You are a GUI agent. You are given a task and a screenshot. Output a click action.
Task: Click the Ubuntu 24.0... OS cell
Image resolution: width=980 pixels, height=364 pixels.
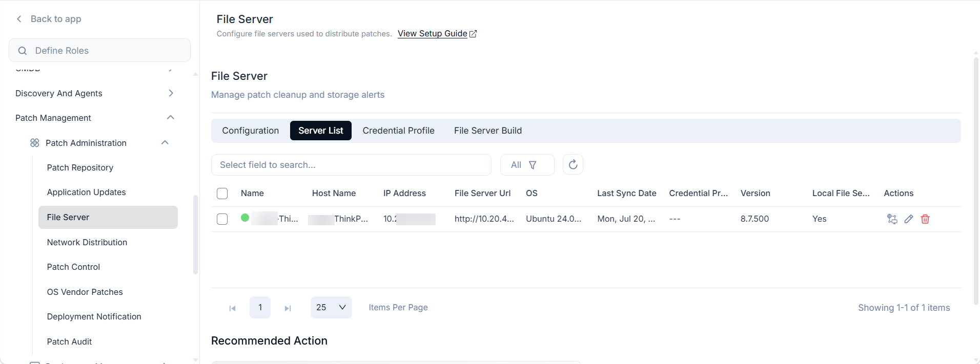pyautogui.click(x=554, y=219)
